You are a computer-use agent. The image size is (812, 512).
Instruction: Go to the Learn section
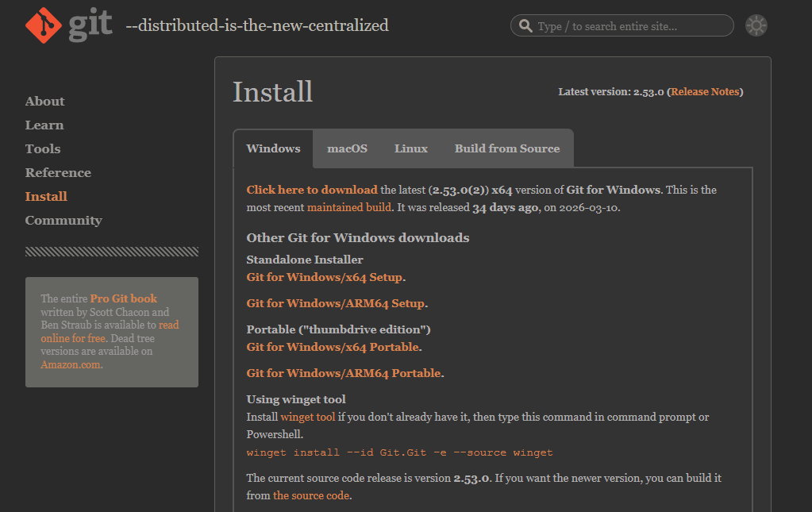[44, 125]
